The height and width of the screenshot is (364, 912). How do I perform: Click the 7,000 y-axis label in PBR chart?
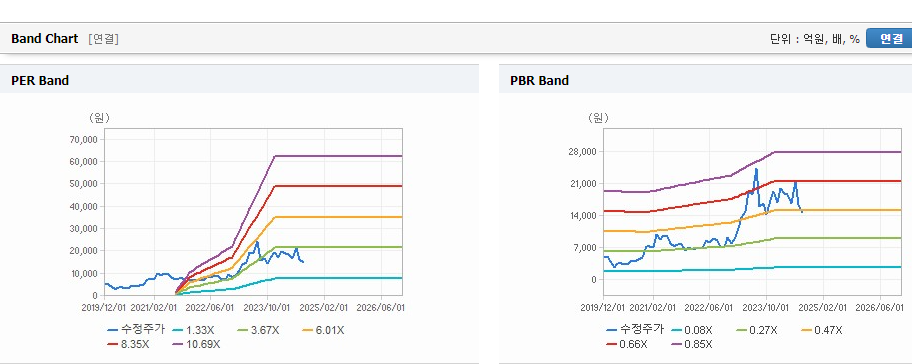[585, 248]
